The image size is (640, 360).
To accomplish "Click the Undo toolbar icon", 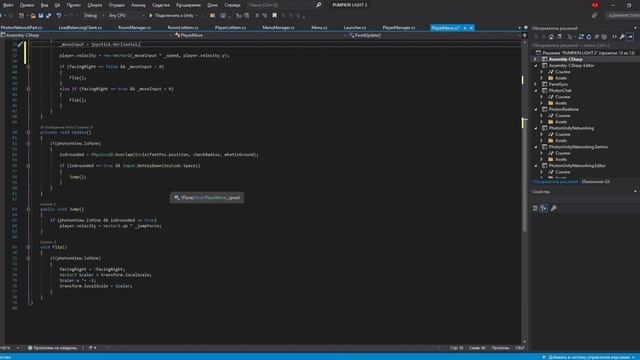I will (59, 16).
